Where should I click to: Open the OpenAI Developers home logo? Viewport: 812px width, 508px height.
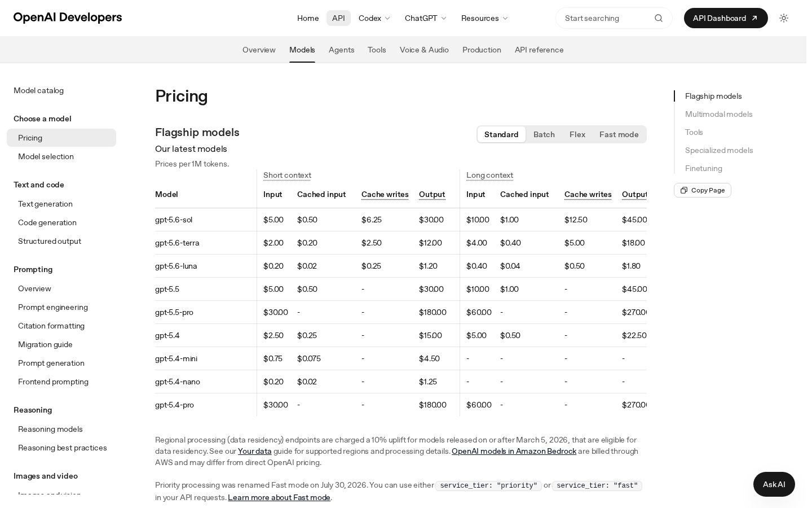pyautogui.click(x=68, y=17)
